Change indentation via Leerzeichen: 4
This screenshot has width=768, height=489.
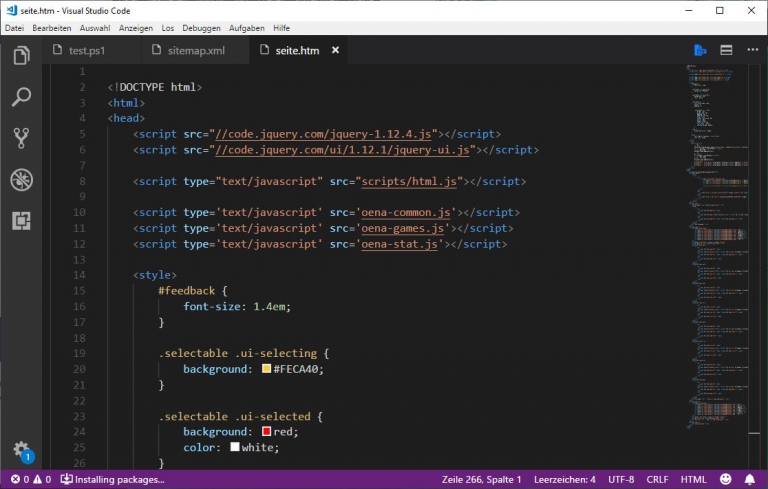565,479
